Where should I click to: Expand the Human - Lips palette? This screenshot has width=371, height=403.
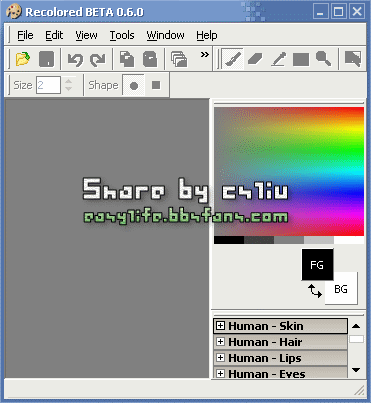click(220, 358)
